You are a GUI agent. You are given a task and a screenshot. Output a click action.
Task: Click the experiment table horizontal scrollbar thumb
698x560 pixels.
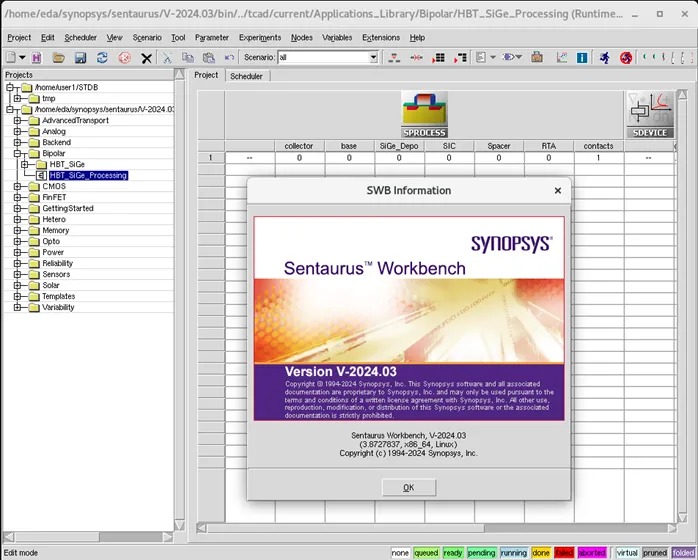coord(345,528)
